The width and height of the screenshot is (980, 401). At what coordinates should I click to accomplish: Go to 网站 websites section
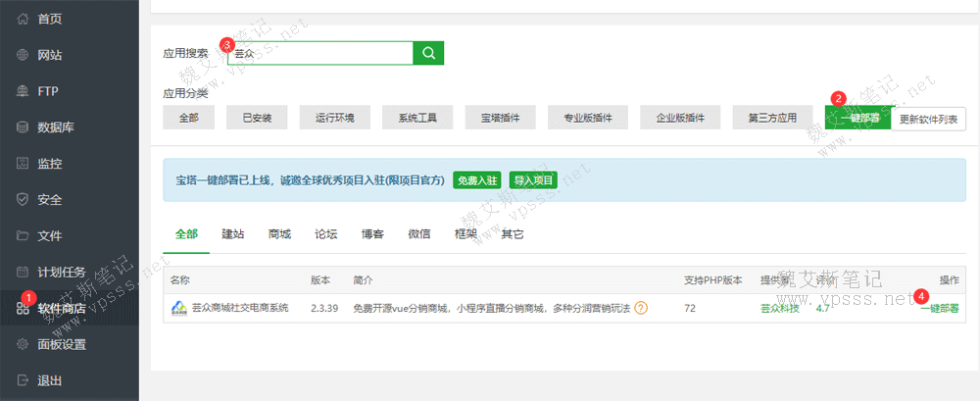[50, 55]
